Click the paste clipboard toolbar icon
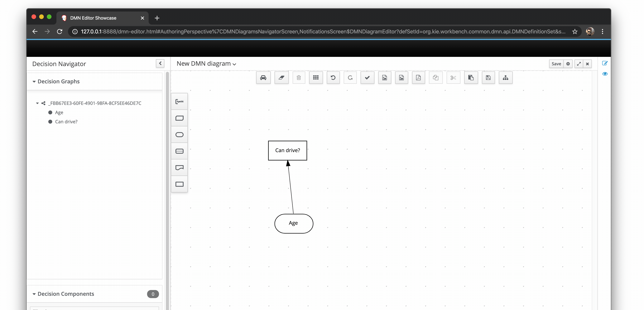 coord(471,78)
